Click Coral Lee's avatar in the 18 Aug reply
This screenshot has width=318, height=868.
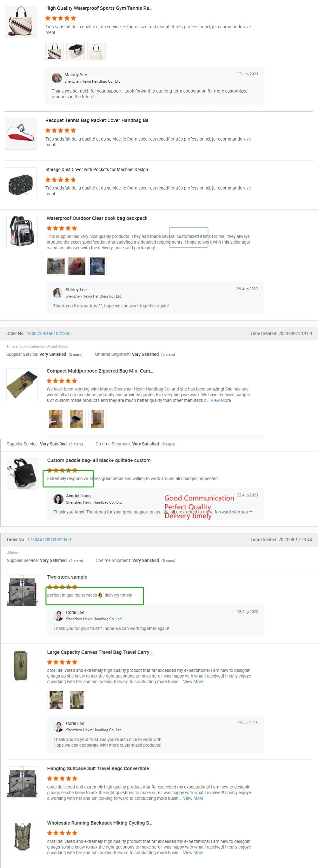58,616
